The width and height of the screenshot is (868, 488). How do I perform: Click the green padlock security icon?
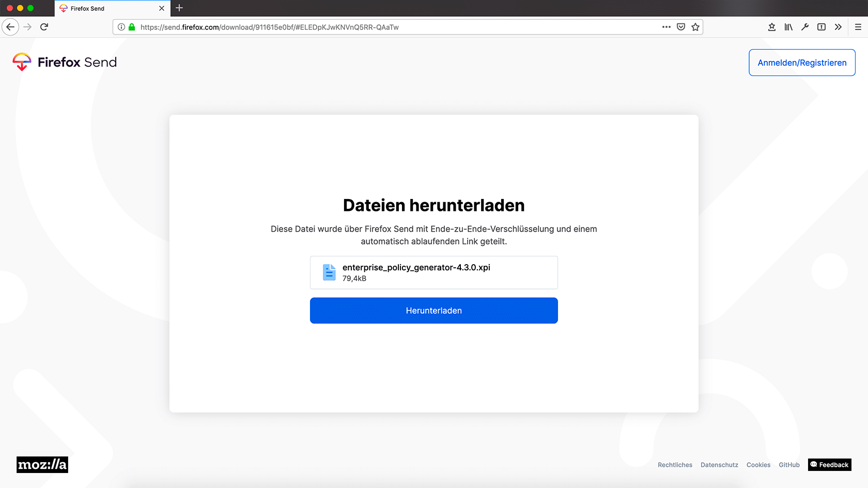coord(132,27)
